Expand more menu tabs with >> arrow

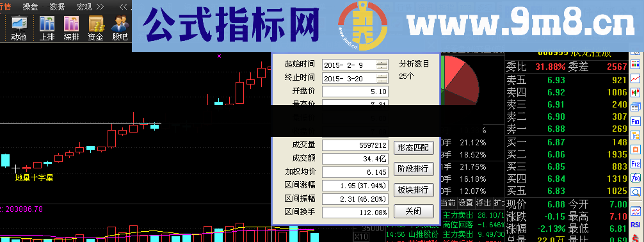coord(100,6)
